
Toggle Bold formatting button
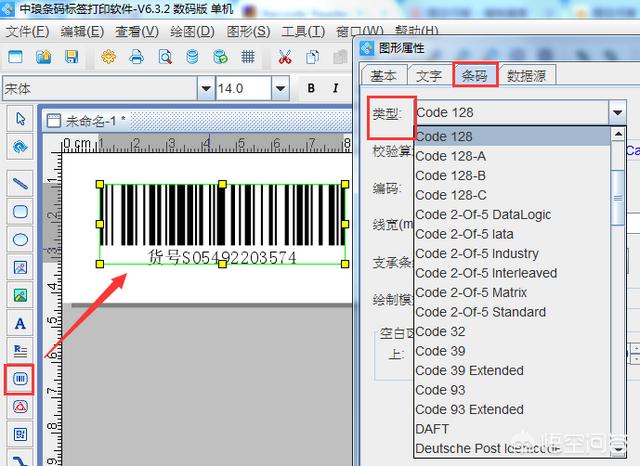pyautogui.click(x=311, y=88)
